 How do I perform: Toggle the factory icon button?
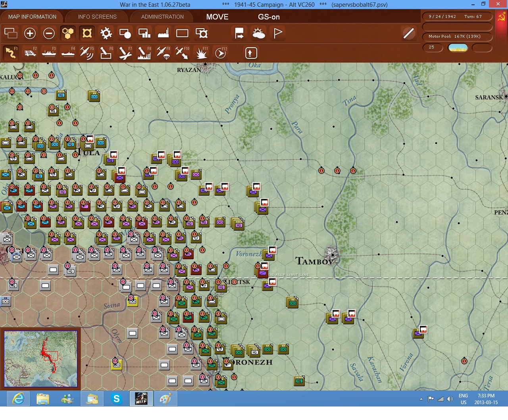coord(163,33)
